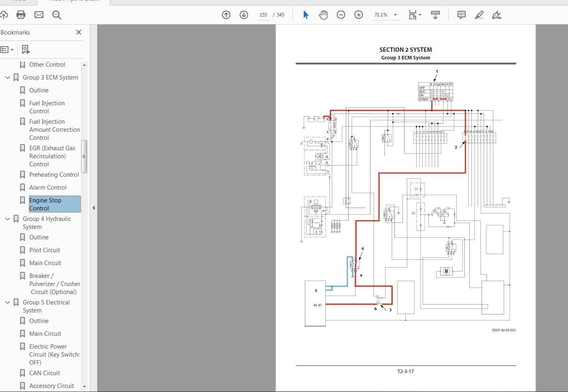The width and height of the screenshot is (568, 392).
Task: Click the cloud share upload icon
Action: pos(4,15)
